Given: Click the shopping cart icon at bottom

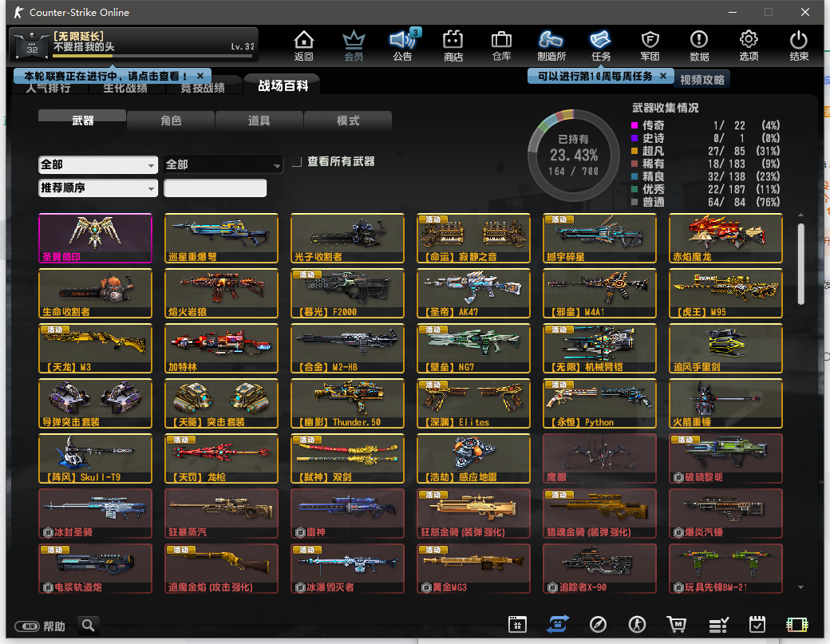Looking at the screenshot, I should coord(677,624).
